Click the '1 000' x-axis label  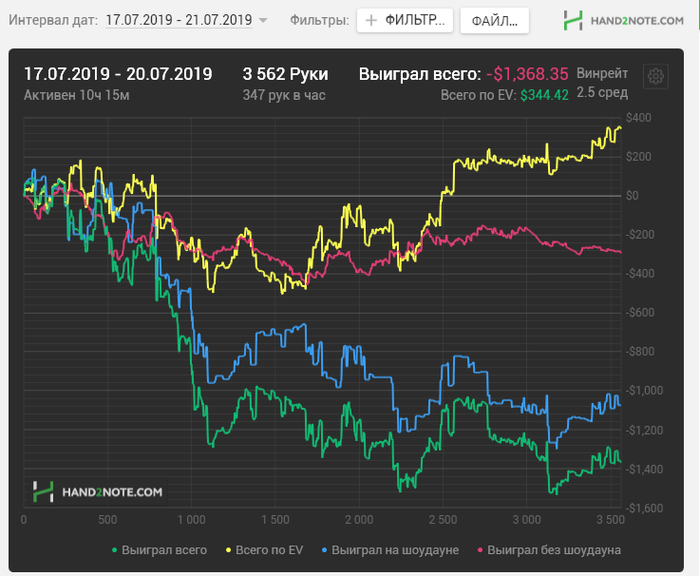tap(192, 520)
